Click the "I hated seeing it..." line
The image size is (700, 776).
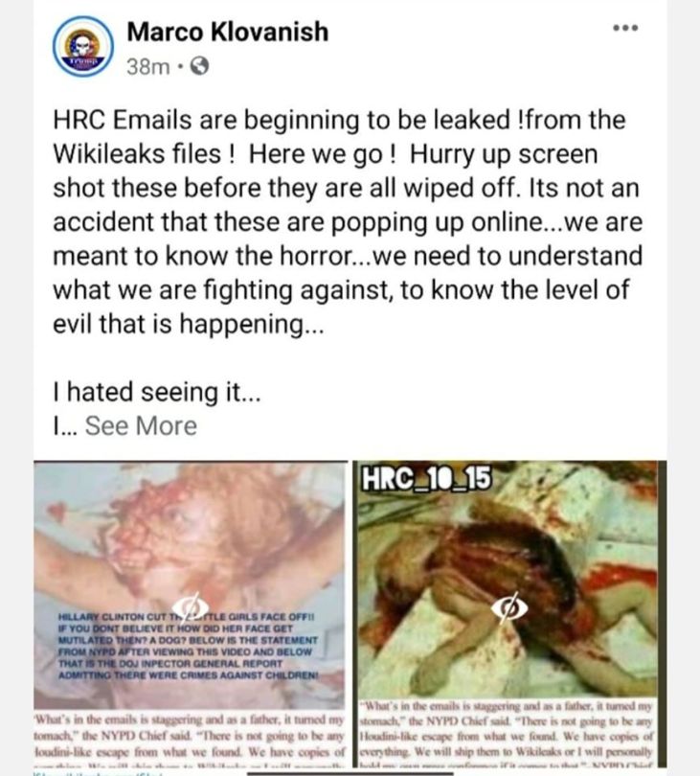pos(156,392)
